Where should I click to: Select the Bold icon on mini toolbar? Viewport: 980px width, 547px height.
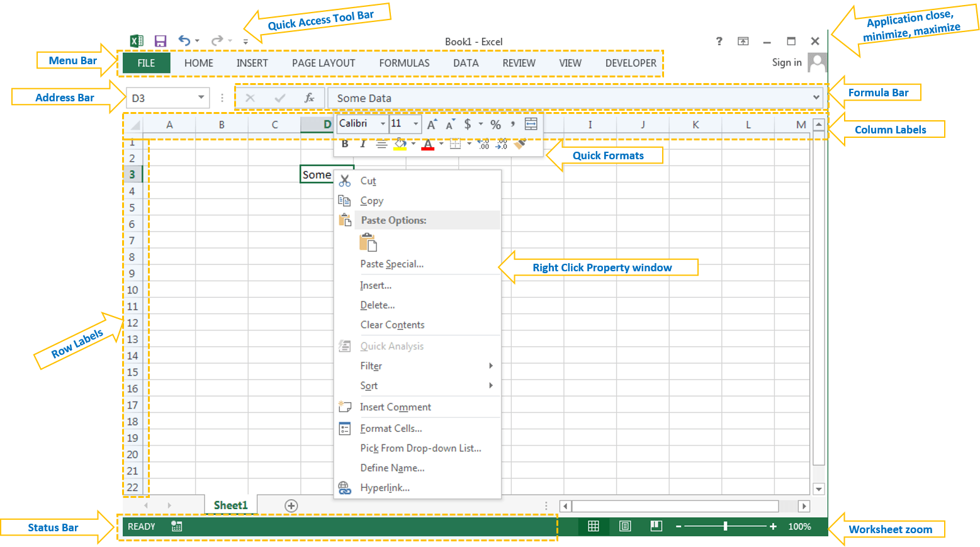[345, 144]
